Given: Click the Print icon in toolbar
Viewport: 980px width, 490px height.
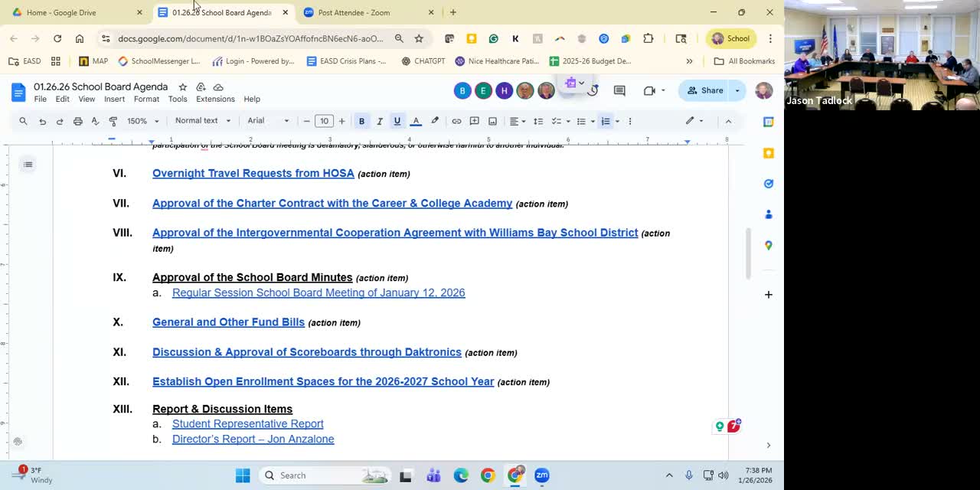Looking at the screenshot, I should 77,121.
